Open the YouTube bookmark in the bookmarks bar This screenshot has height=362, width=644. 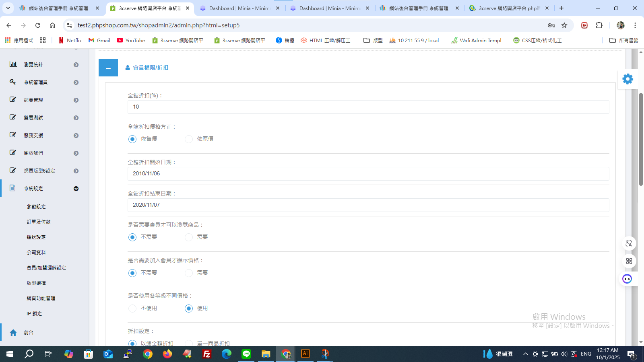click(131, 40)
